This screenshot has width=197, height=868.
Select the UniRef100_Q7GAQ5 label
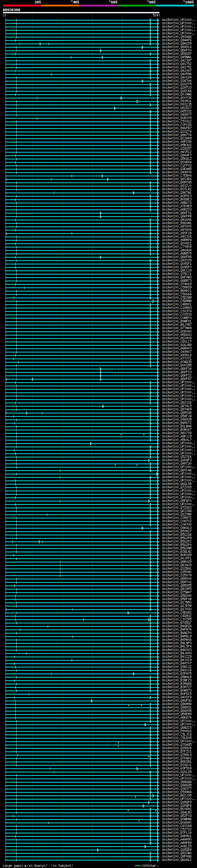click(177, 745)
